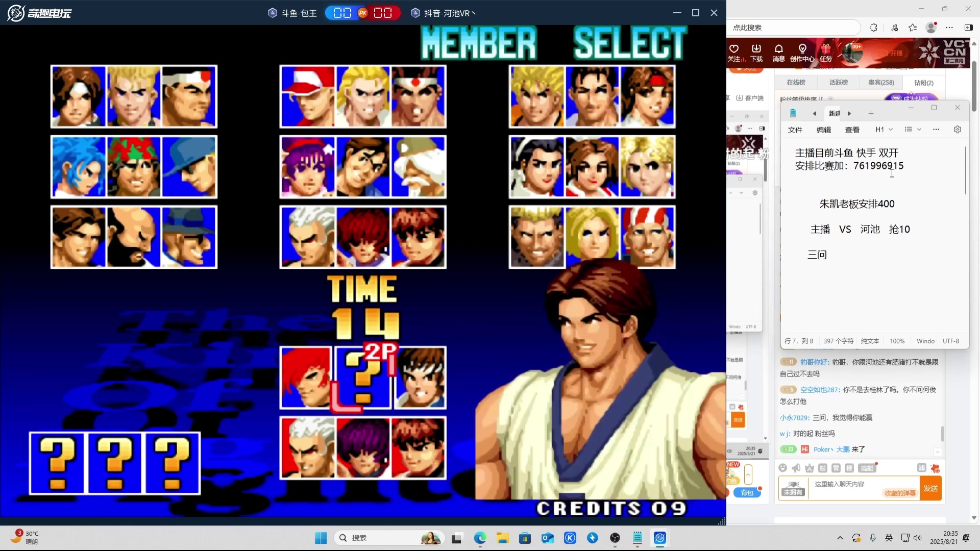Open Notepad settings gear

click(x=958, y=130)
